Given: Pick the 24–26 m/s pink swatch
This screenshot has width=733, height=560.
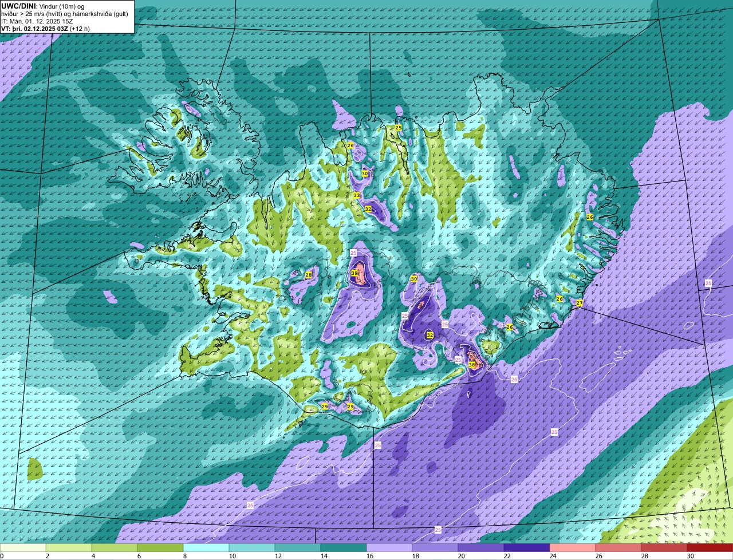Looking at the screenshot, I should tap(573, 548).
